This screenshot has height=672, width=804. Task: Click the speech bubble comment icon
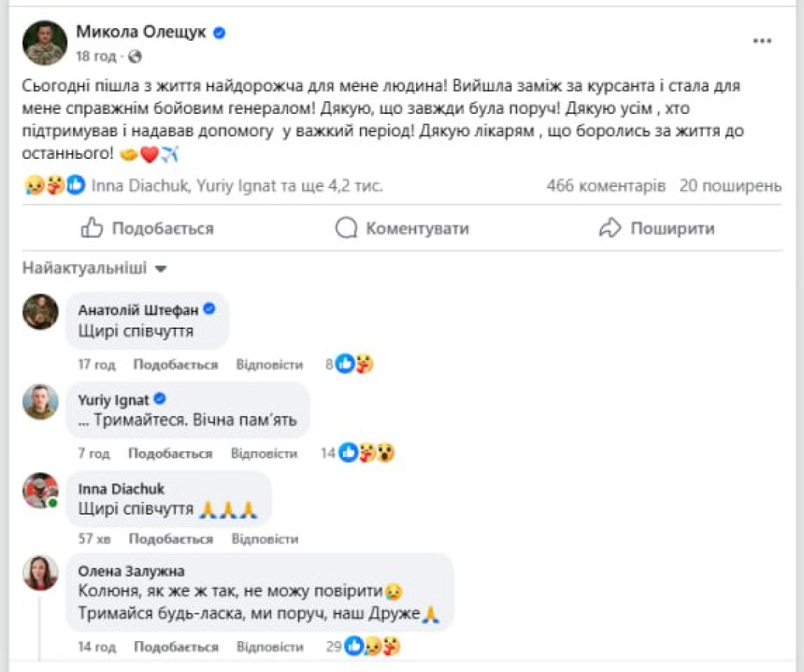(x=346, y=228)
